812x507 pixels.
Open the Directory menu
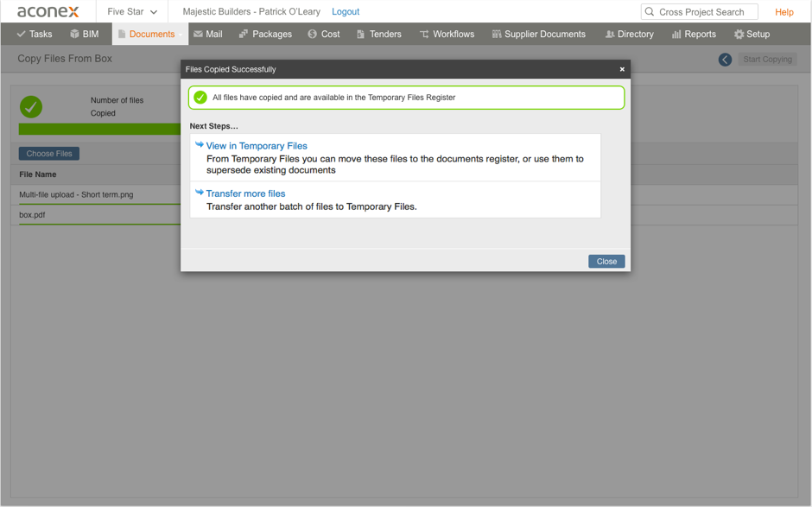pyautogui.click(x=629, y=35)
